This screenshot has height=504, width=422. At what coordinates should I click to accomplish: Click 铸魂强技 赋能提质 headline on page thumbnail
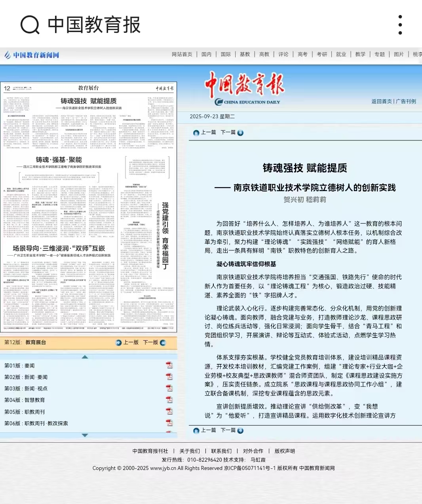coord(89,101)
